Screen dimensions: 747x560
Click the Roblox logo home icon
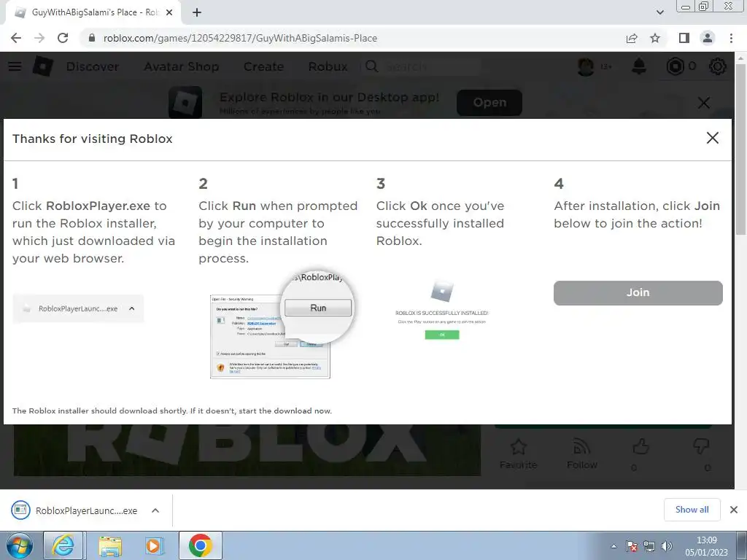pos(42,66)
